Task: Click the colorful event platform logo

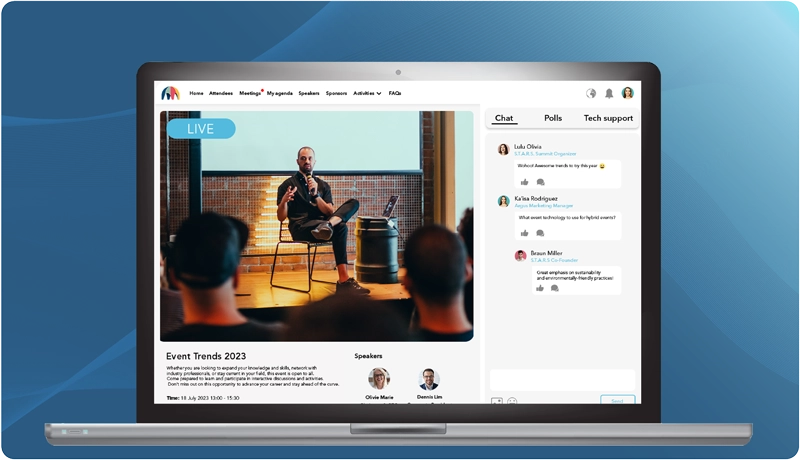Action: pos(171,93)
